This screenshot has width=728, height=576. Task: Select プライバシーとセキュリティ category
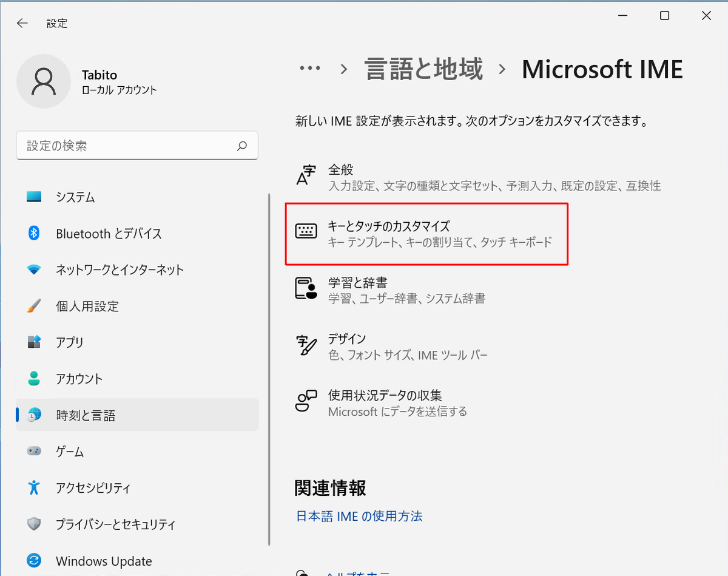point(137,524)
